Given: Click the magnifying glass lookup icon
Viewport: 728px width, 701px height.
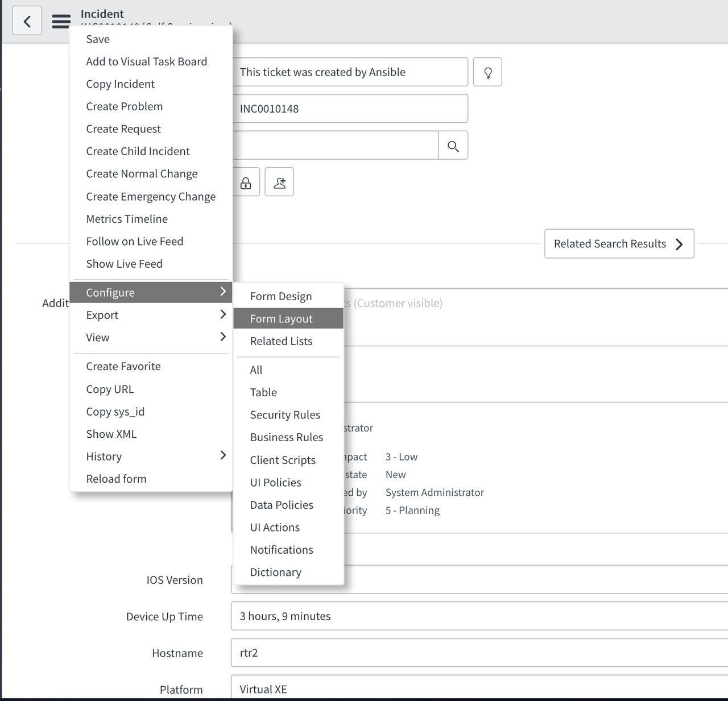Looking at the screenshot, I should [x=453, y=146].
